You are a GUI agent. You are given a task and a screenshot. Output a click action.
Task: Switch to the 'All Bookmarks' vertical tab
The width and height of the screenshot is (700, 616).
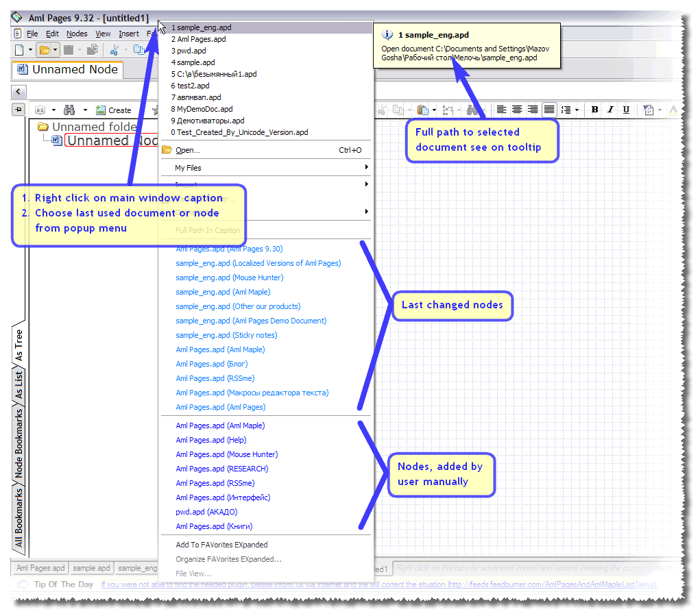(19, 517)
